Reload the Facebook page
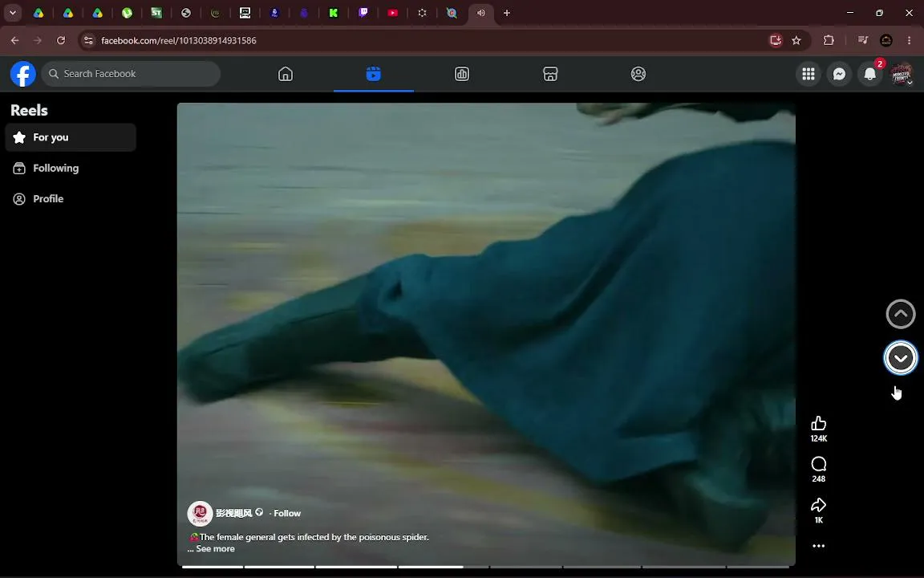The image size is (924, 578). [x=61, y=41]
